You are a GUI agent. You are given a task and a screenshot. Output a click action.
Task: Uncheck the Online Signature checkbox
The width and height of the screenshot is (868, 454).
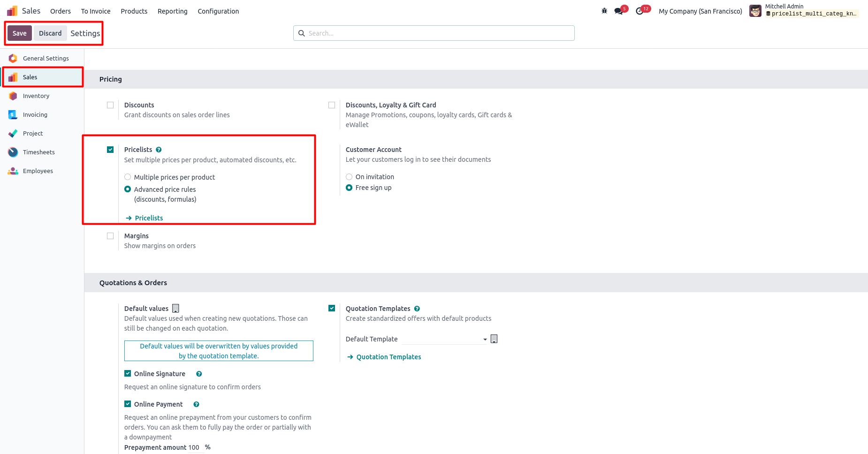pos(128,373)
